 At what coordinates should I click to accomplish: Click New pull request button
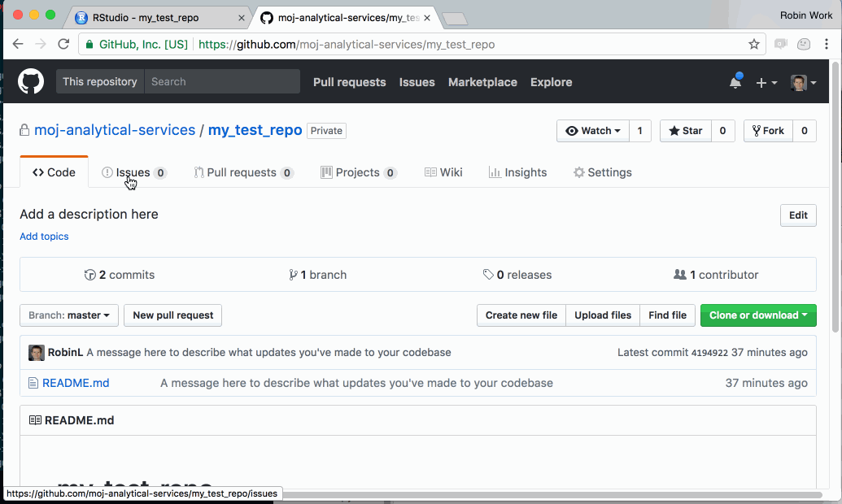(x=173, y=315)
